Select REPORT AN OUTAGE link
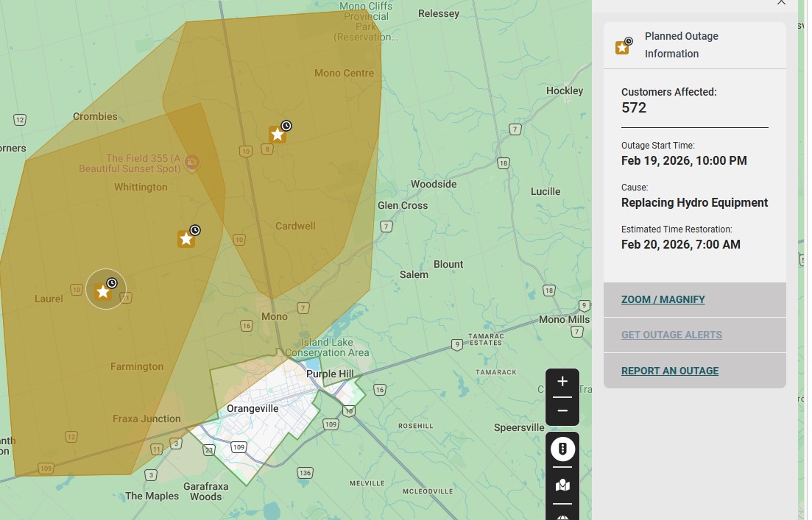This screenshot has width=812, height=520. coord(669,371)
